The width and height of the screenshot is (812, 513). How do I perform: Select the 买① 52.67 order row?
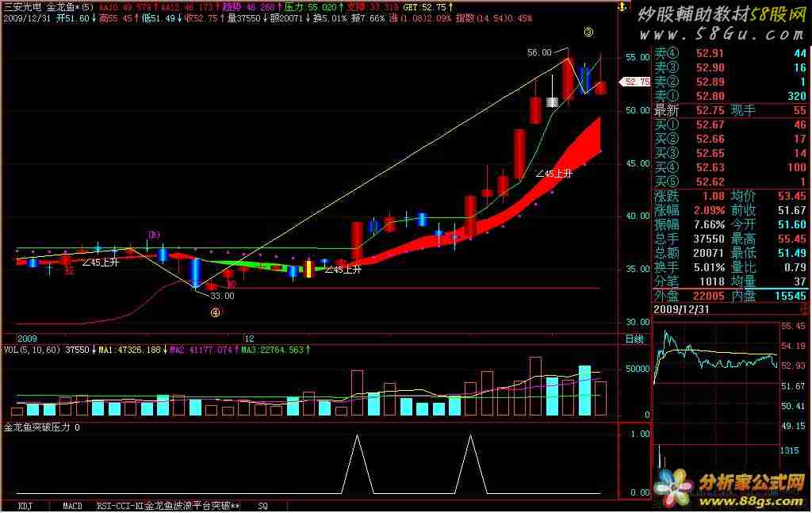730,124
